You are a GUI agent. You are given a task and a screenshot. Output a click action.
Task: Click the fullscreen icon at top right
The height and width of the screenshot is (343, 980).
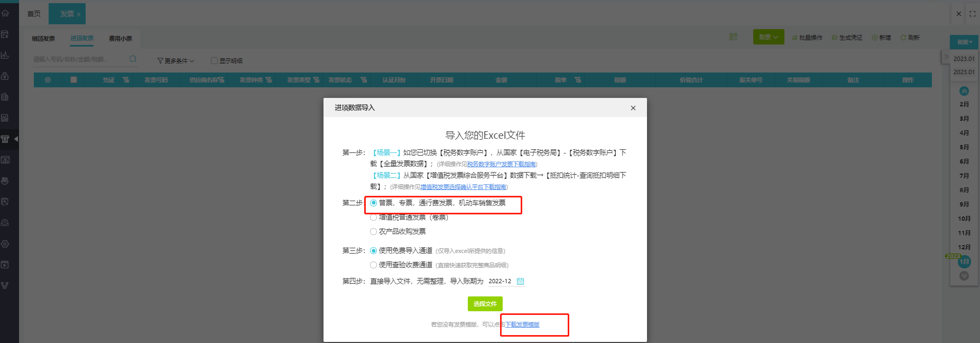pos(973,14)
